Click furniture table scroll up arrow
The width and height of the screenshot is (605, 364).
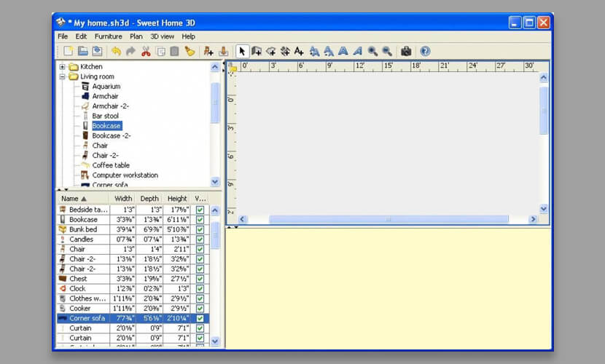click(215, 210)
